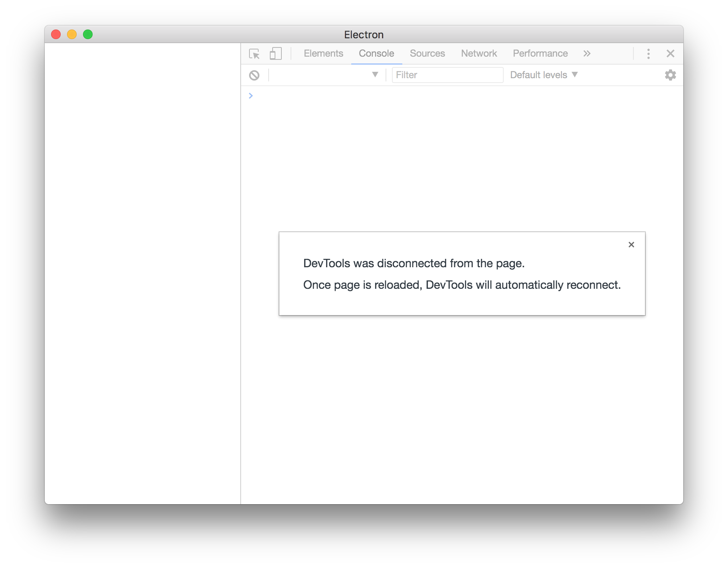
Task: Switch to the Sources tab
Action: [427, 53]
